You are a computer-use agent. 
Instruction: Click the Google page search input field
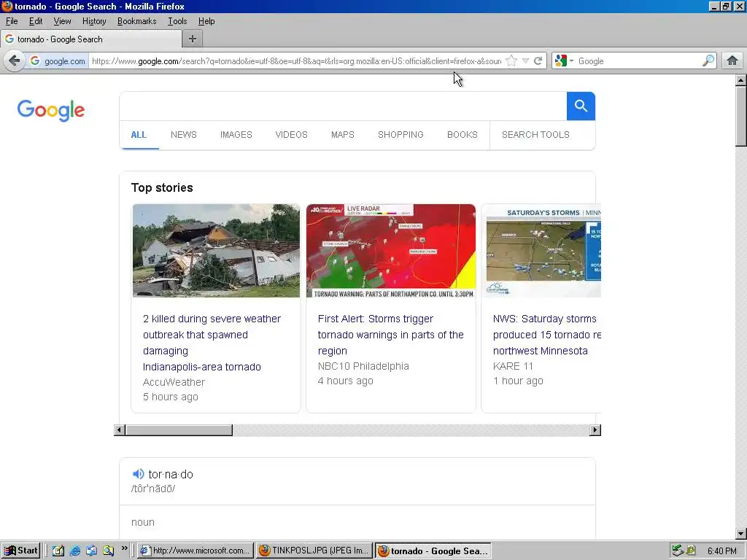[343, 106]
